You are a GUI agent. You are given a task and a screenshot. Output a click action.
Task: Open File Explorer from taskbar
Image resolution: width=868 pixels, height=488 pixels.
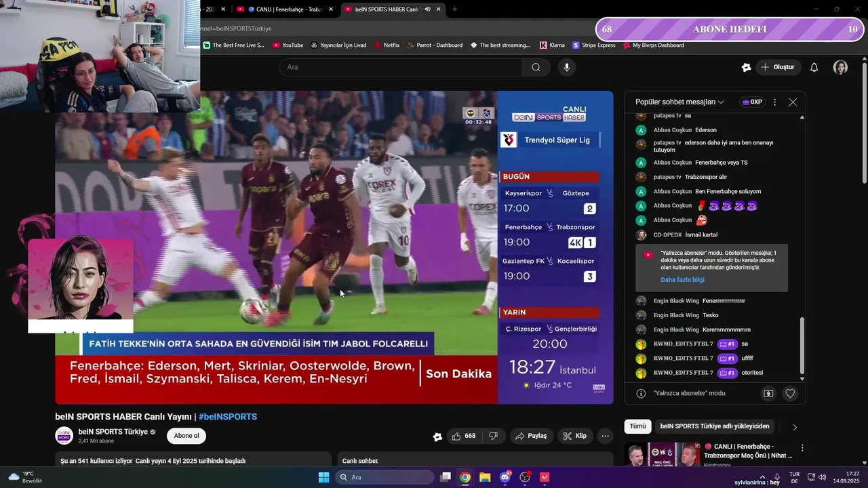[485, 477]
